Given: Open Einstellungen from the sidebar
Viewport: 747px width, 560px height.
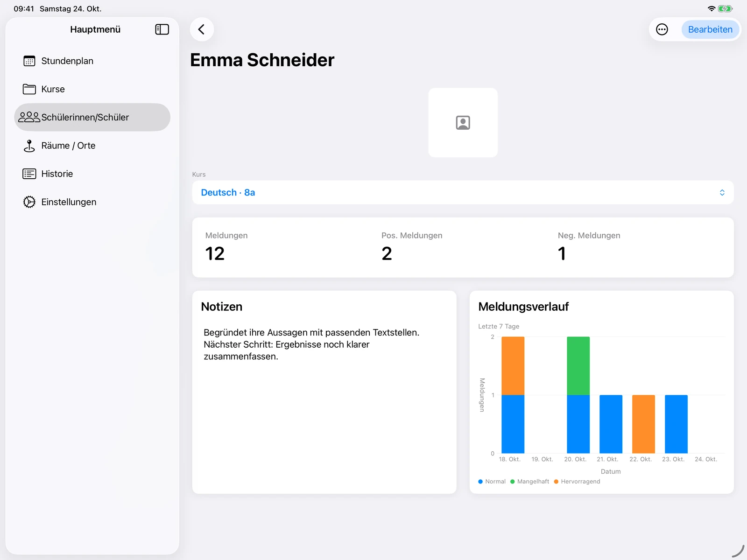Looking at the screenshot, I should click(92, 202).
